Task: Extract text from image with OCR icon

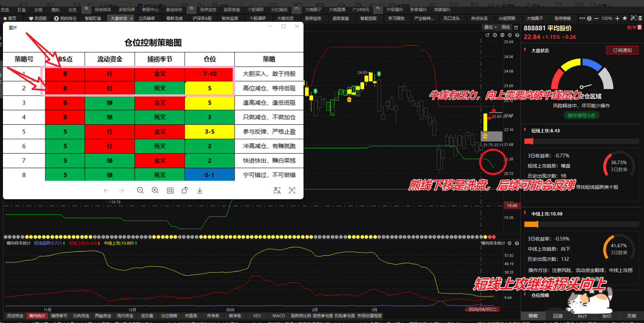Action: (x=292, y=190)
